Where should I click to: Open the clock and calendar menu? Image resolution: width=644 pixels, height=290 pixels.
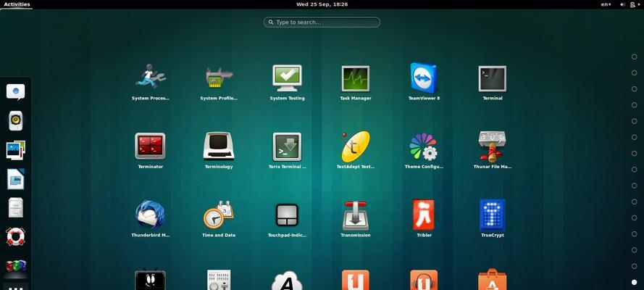[322, 4]
